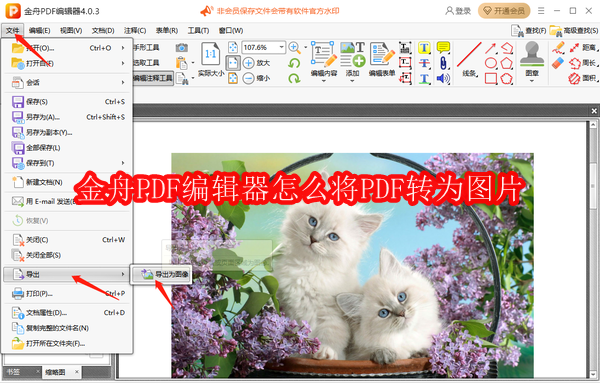Choose 打印(P)... in File menu

[68, 293]
